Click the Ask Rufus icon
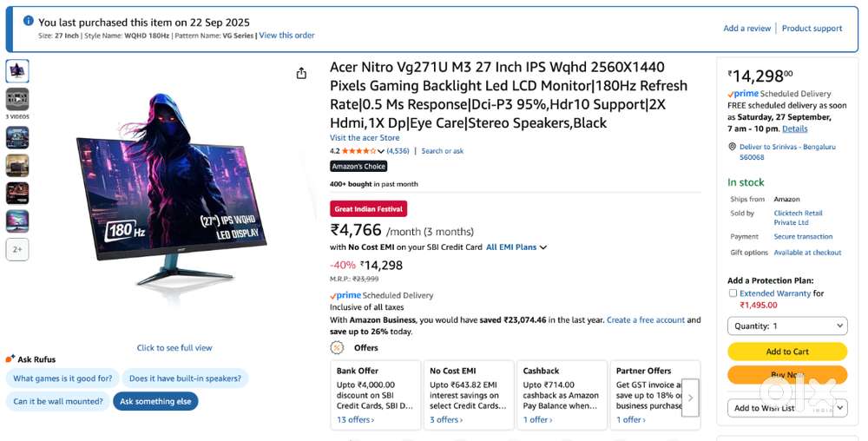This screenshot has height=441, width=868. click(x=10, y=359)
